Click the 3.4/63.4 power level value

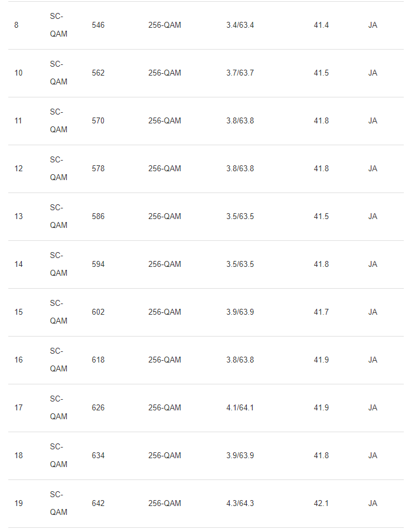[240, 25]
